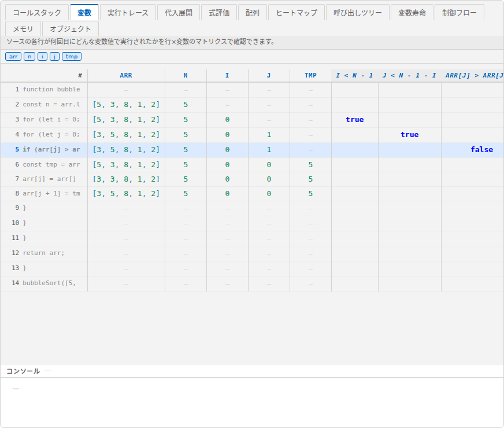
Task: Toggle the i variable chip
Action: click(x=42, y=57)
